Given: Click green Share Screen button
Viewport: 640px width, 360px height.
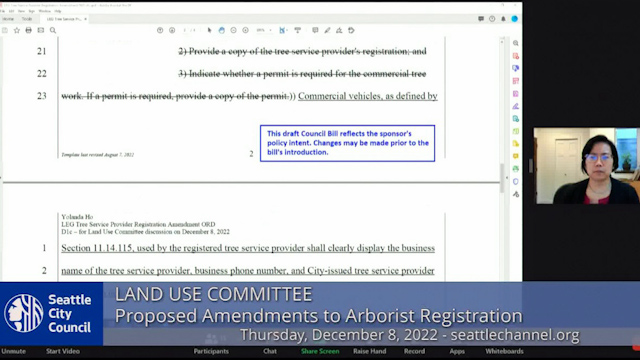Looking at the screenshot, I should click(320, 351).
